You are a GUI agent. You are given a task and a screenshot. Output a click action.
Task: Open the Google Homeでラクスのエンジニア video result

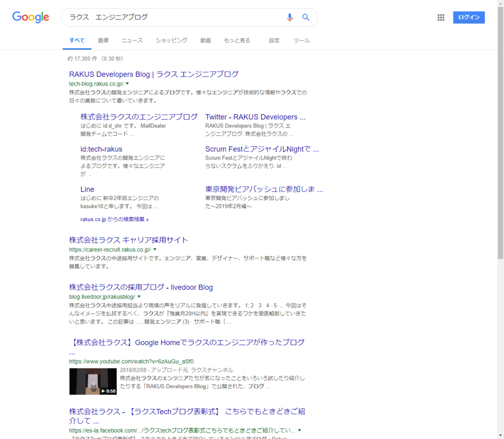[187, 343]
